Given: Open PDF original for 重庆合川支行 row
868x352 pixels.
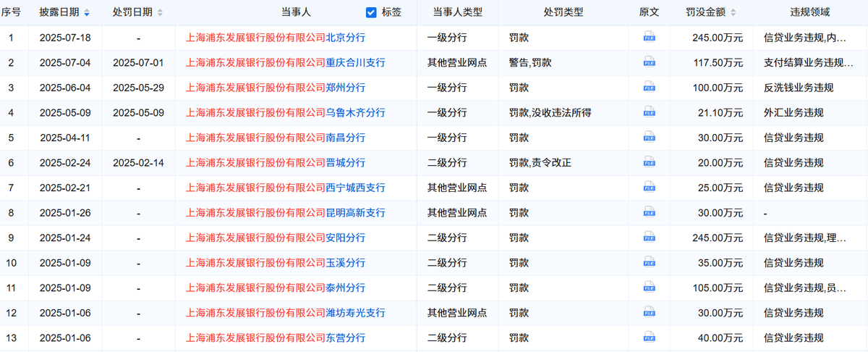Looking at the screenshot, I should coord(650,63).
